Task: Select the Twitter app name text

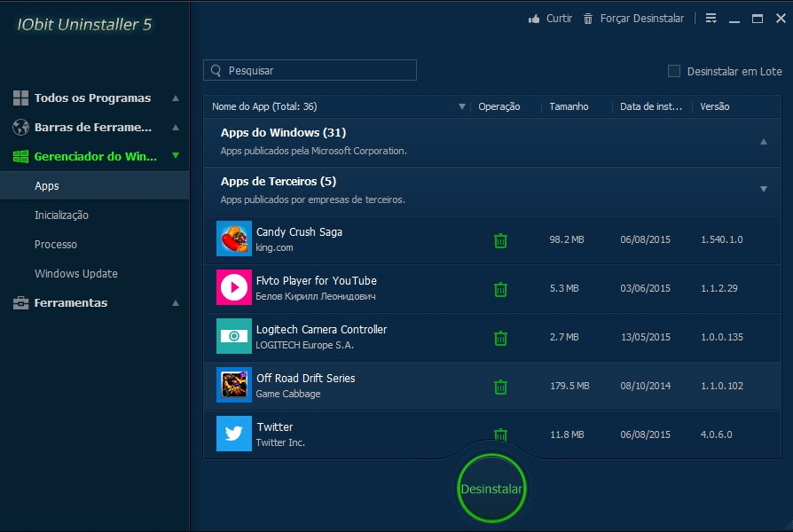Action: click(x=275, y=426)
